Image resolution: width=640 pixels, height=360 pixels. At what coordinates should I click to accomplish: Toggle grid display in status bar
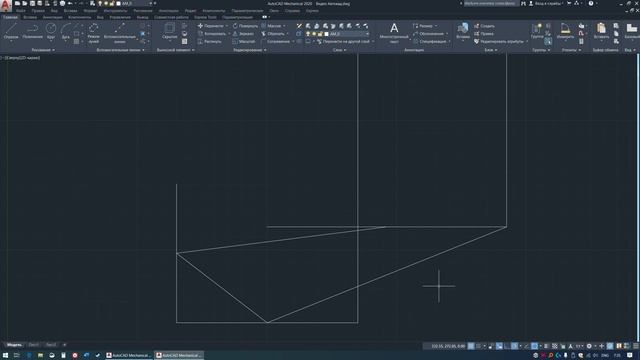coord(471,346)
